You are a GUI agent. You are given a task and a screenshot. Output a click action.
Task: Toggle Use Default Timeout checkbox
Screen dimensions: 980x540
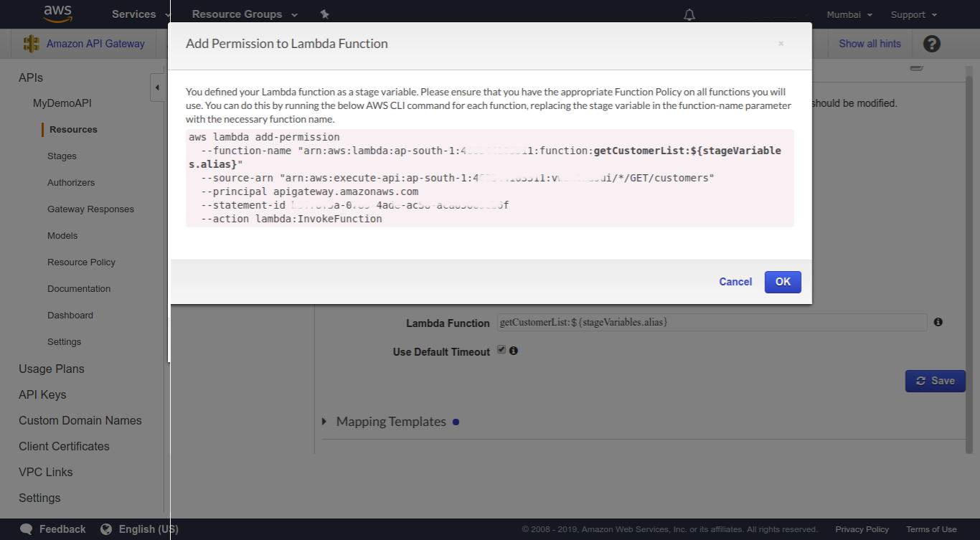[501, 350]
